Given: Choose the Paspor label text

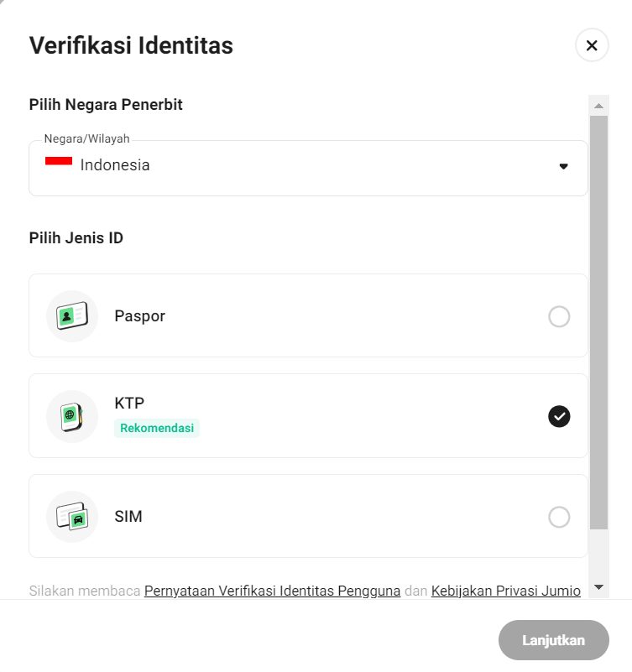Looking at the screenshot, I should 139,316.
